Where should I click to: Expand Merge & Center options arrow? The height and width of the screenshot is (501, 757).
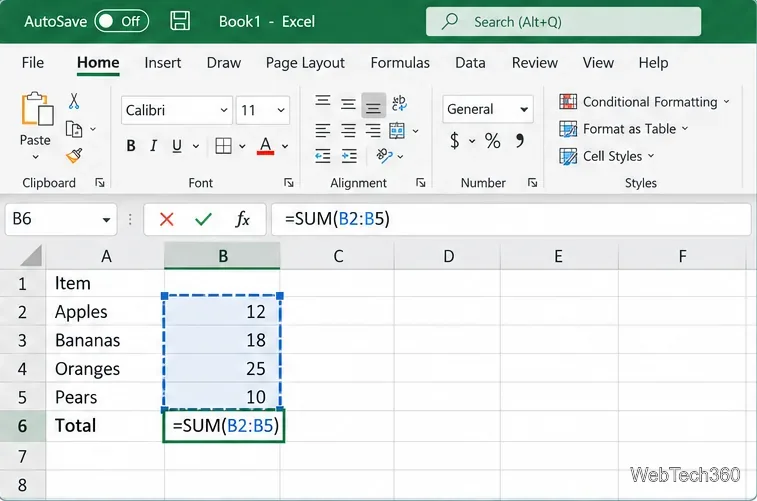415,131
